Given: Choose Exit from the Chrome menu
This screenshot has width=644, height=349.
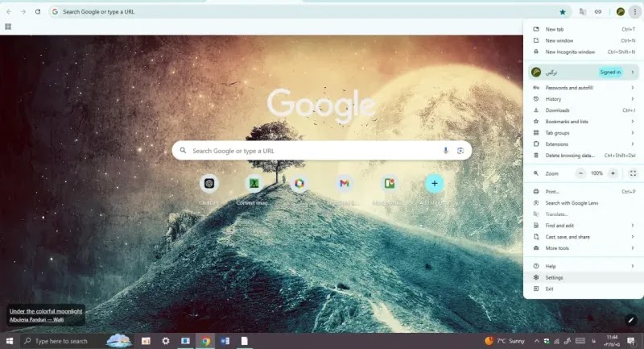Looking at the screenshot, I should 583,289.
